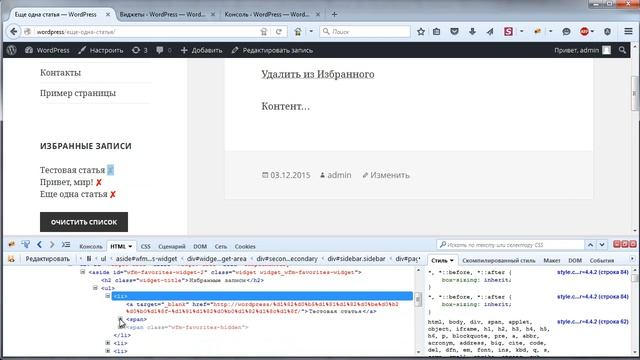Open the Сценарий Firebug panel
The image size is (640, 360).
(x=171, y=246)
